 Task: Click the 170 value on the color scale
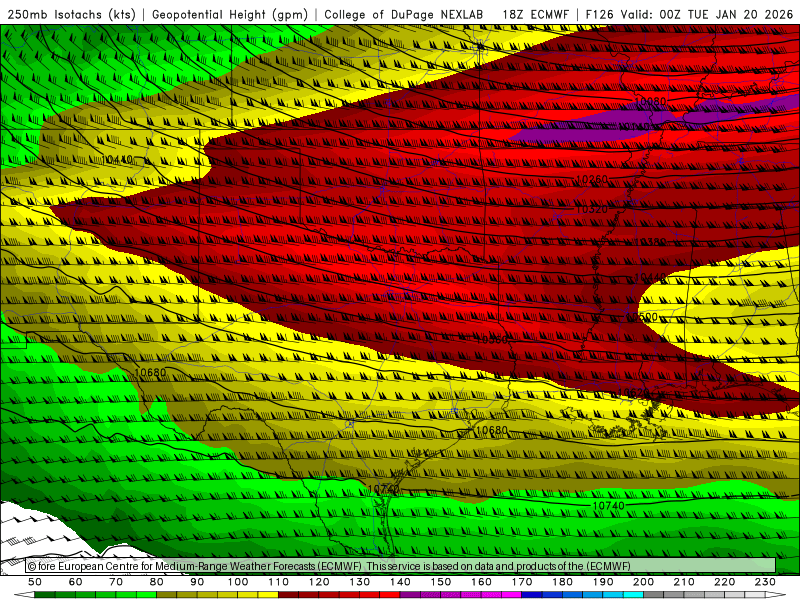pos(521,582)
